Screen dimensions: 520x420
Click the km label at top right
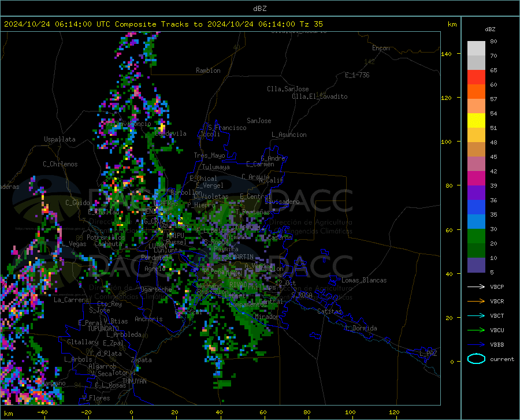click(x=452, y=24)
